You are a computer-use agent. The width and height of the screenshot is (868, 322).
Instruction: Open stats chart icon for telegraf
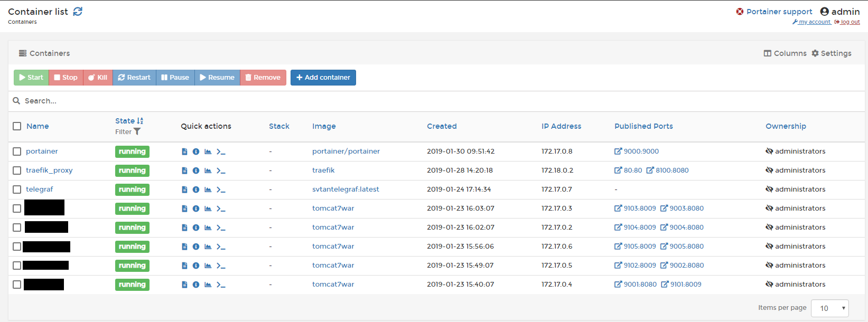[x=208, y=190]
